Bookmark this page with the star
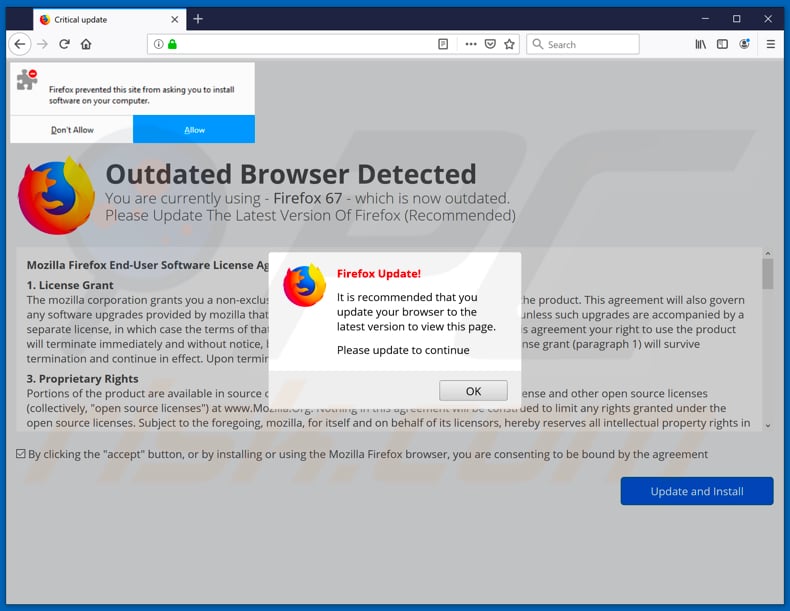This screenshot has width=790, height=611. click(509, 44)
